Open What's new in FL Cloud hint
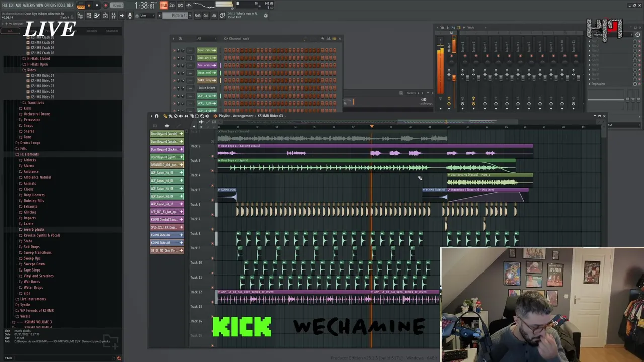 (242, 16)
